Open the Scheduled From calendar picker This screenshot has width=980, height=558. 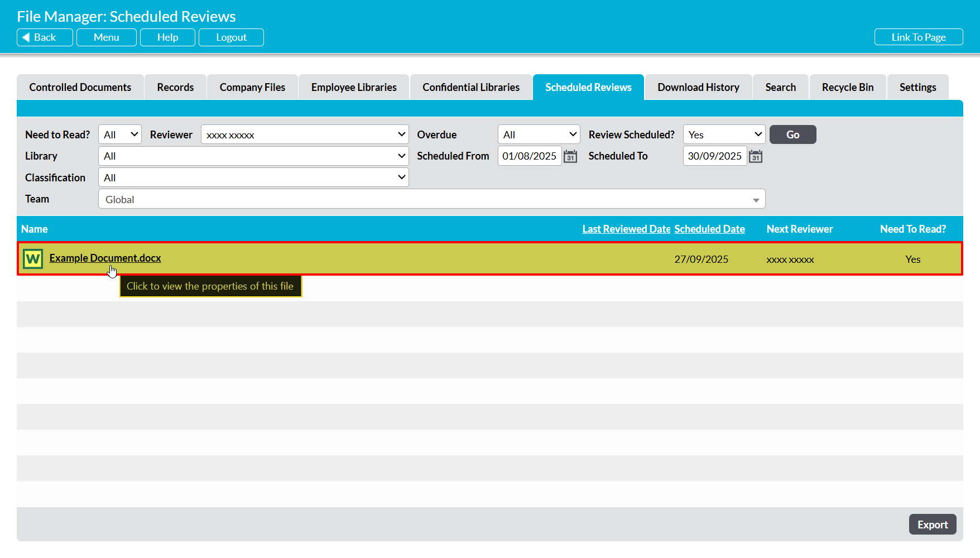coord(570,156)
